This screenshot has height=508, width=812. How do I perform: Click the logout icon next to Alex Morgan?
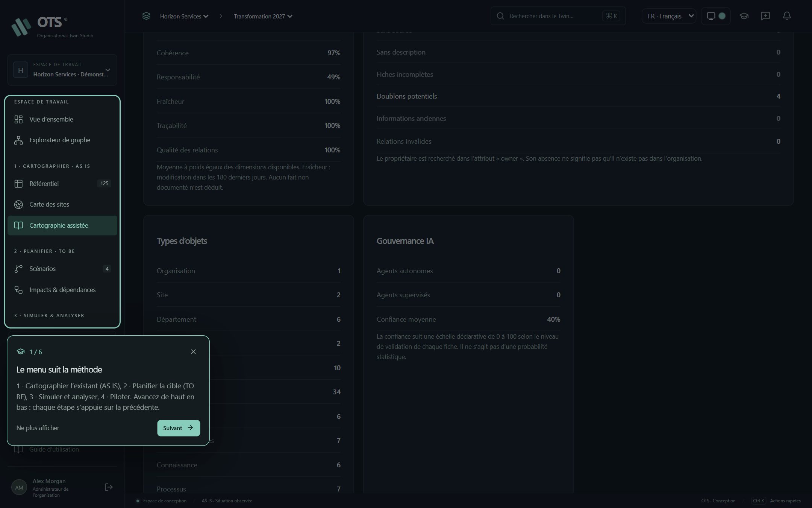[x=109, y=487]
